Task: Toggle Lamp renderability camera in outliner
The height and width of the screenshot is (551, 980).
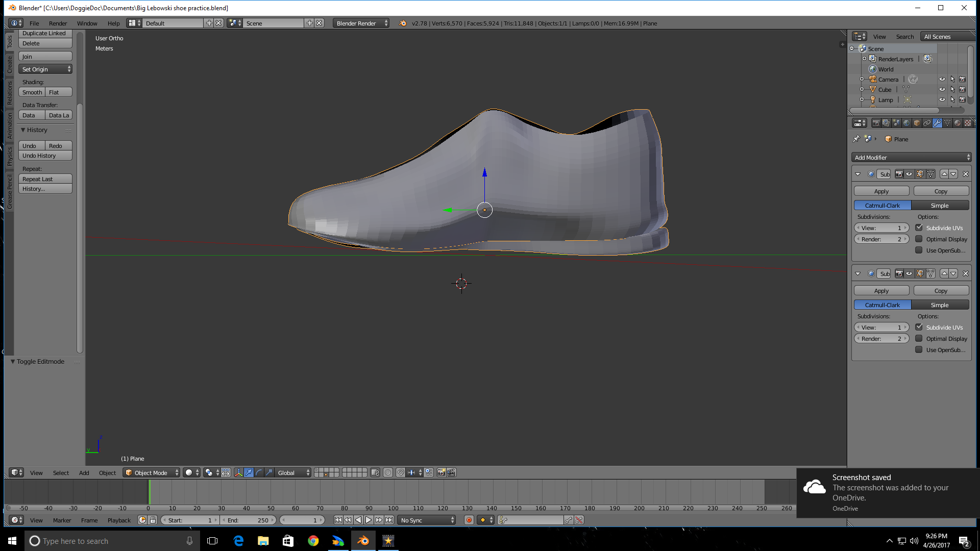Action: pyautogui.click(x=963, y=100)
